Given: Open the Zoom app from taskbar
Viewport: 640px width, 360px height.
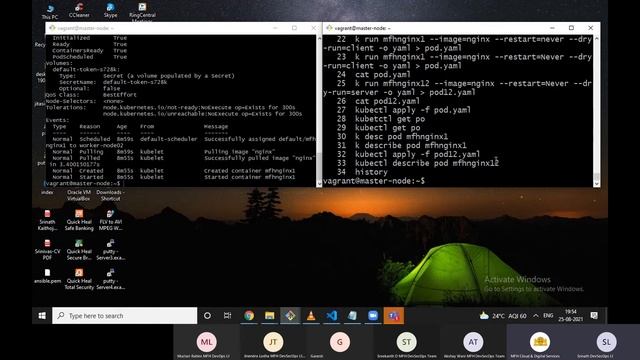Looking at the screenshot, I should pyautogui.click(x=373, y=316).
